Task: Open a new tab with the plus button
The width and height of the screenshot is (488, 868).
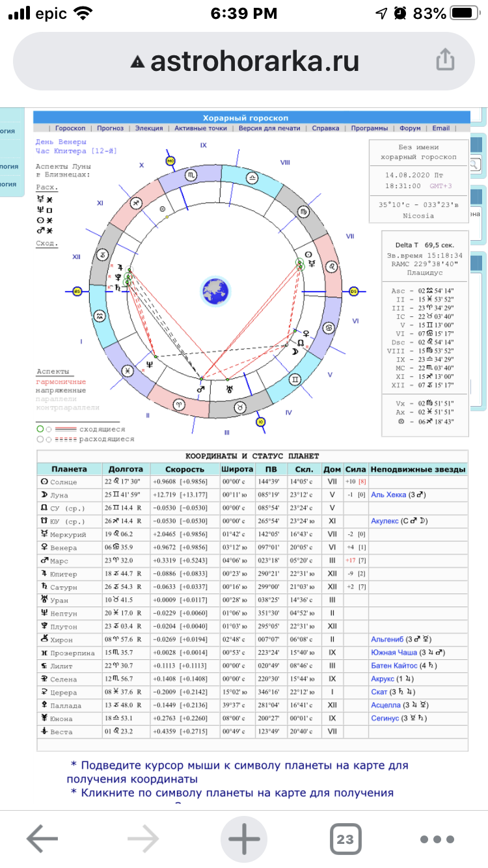Action: click(244, 839)
